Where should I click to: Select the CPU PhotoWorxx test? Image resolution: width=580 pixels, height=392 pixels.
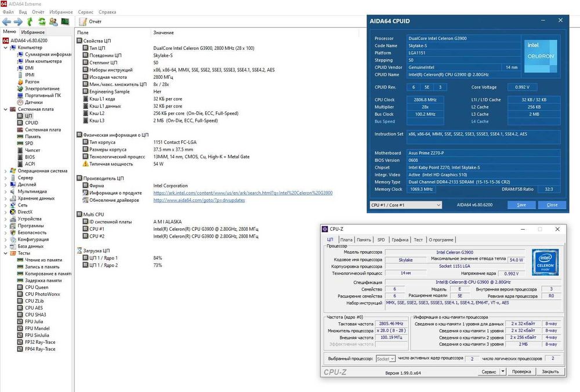(x=42, y=294)
